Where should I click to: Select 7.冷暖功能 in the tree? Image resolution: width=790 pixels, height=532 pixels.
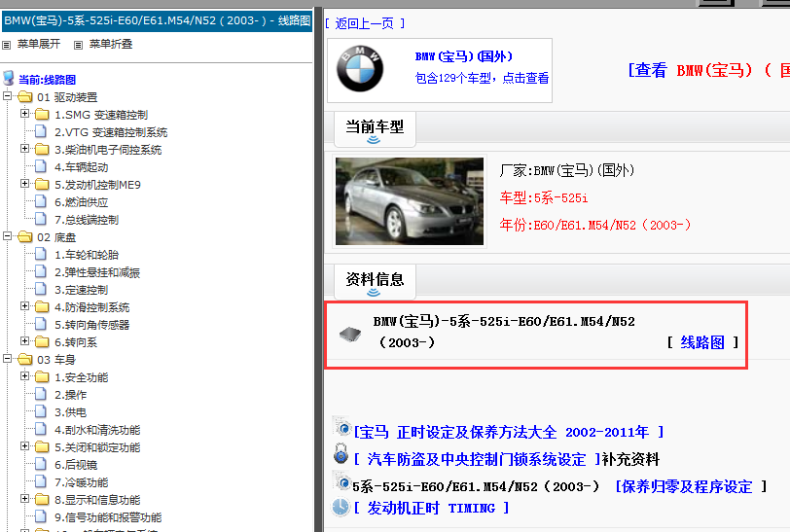pos(81,482)
